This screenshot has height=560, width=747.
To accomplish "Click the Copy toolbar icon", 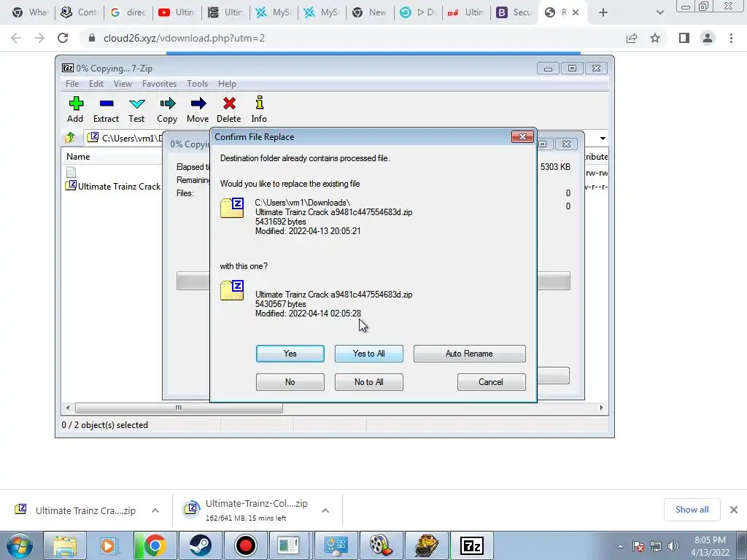I will [167, 109].
